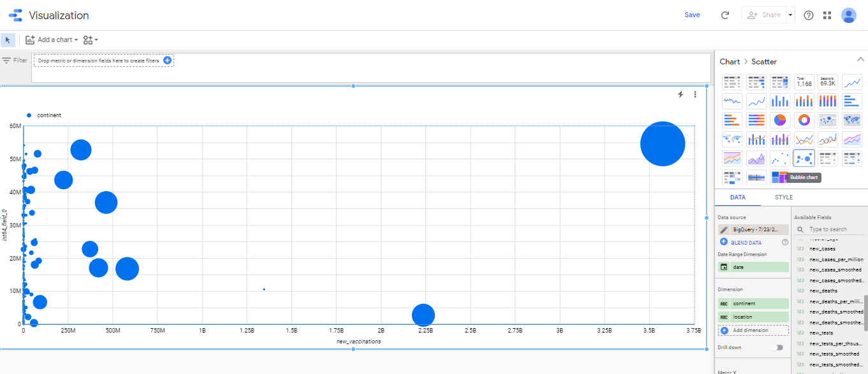Select the plain table chart type
868x374 pixels.
732,82
